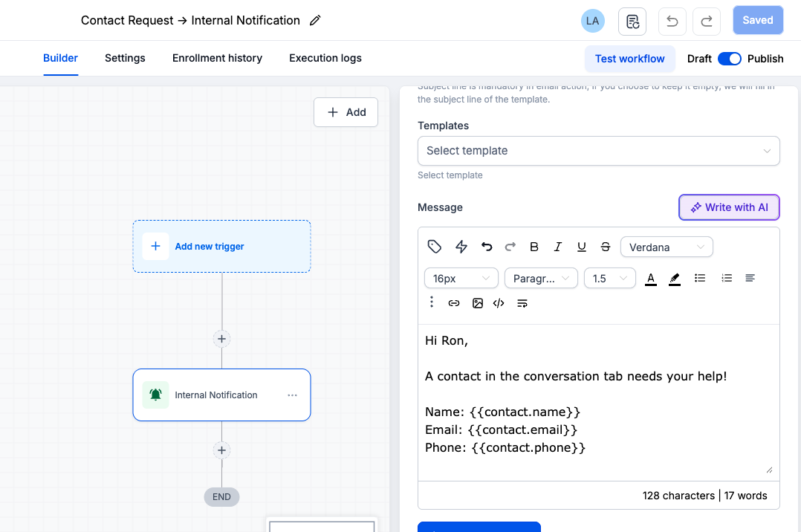Click the END marker
Image resolution: width=801 pixels, height=532 pixels.
(221, 497)
